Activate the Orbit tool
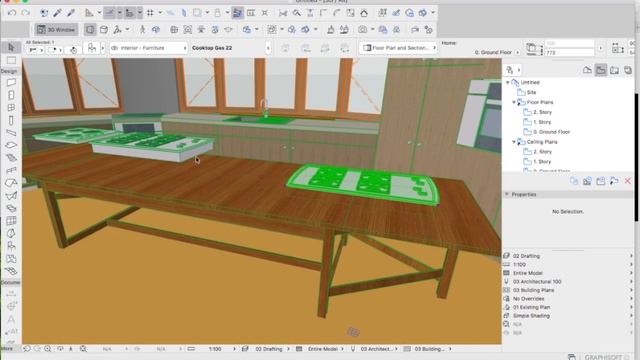This screenshot has height=360, width=640. [156, 29]
